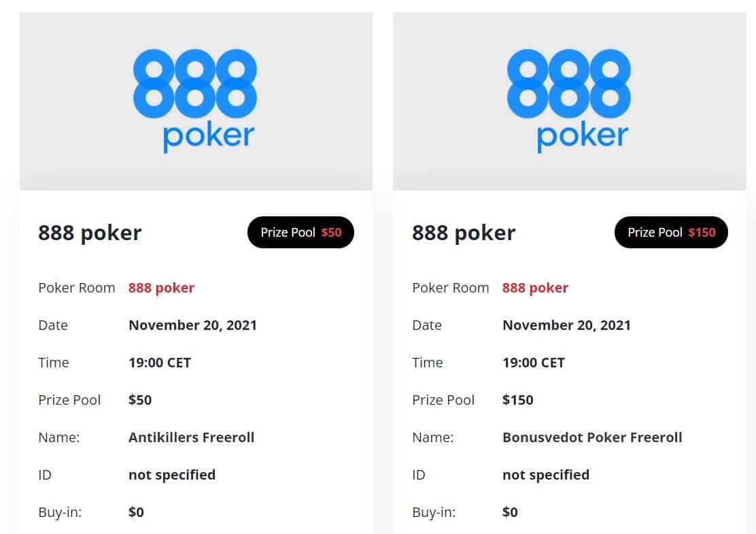Image resolution: width=756 pixels, height=534 pixels.
Task: Click the '888 poker' heading on the right card
Action: point(463,232)
